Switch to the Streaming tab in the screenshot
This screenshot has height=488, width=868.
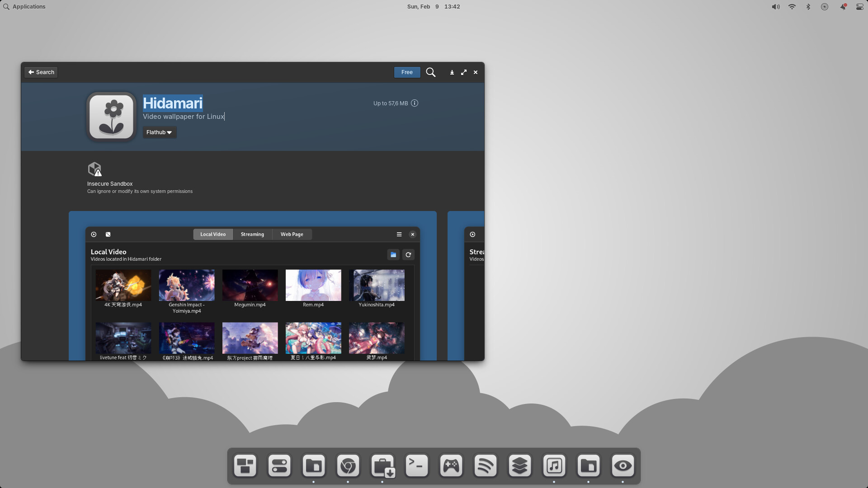tap(252, 234)
